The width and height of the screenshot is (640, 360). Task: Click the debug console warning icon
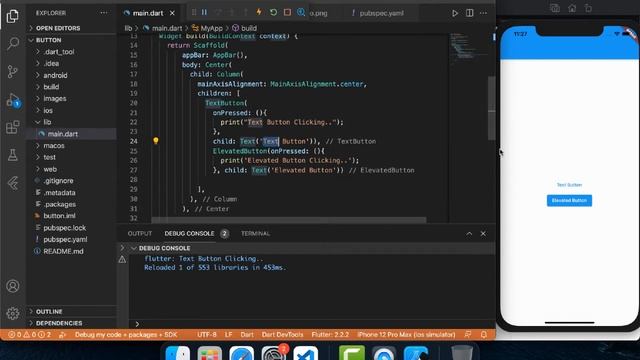pyautogui.click(x=122, y=259)
